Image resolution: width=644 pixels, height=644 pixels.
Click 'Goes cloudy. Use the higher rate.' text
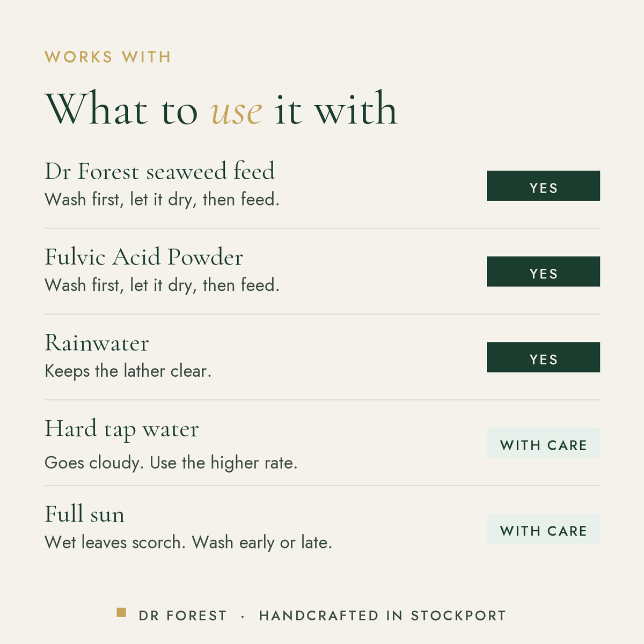(x=171, y=463)
